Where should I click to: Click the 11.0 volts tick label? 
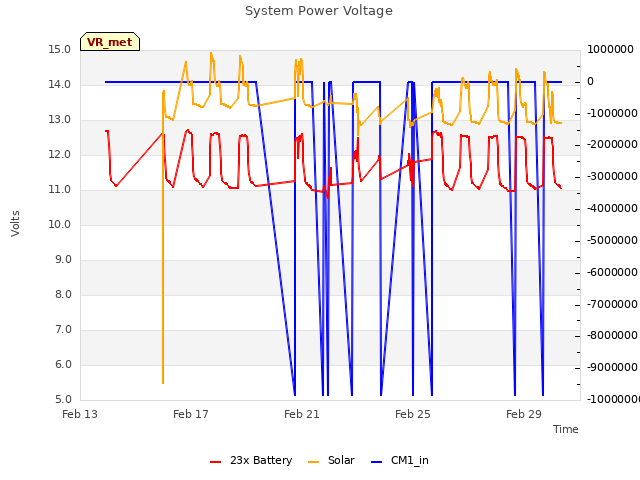pos(60,190)
